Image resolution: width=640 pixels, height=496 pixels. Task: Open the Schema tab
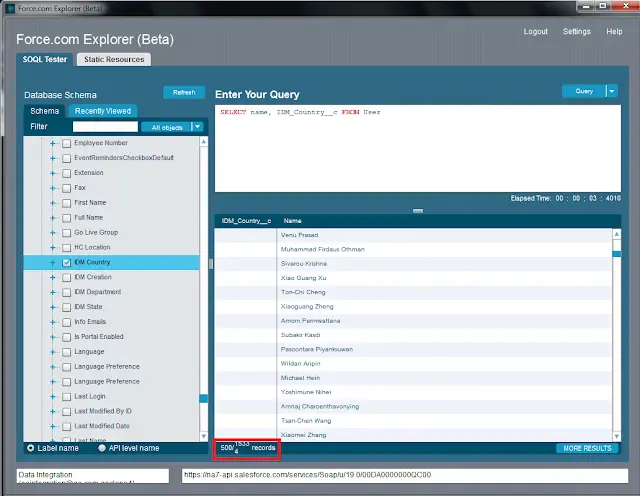pyautogui.click(x=44, y=111)
